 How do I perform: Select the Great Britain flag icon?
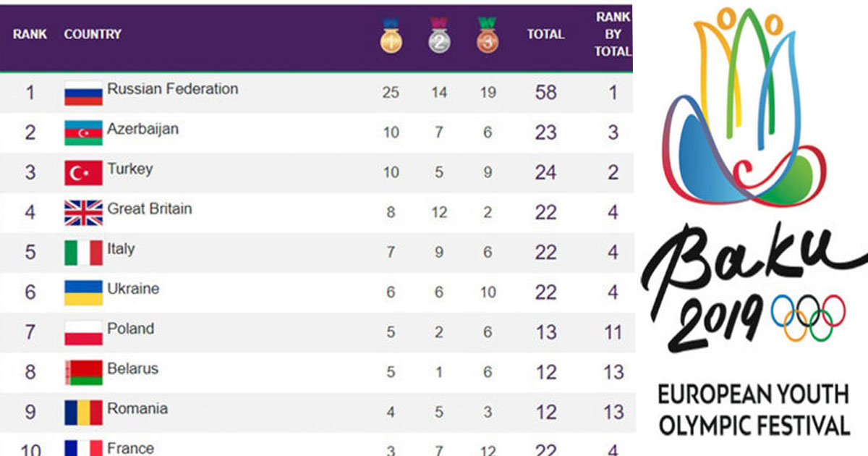click(83, 214)
